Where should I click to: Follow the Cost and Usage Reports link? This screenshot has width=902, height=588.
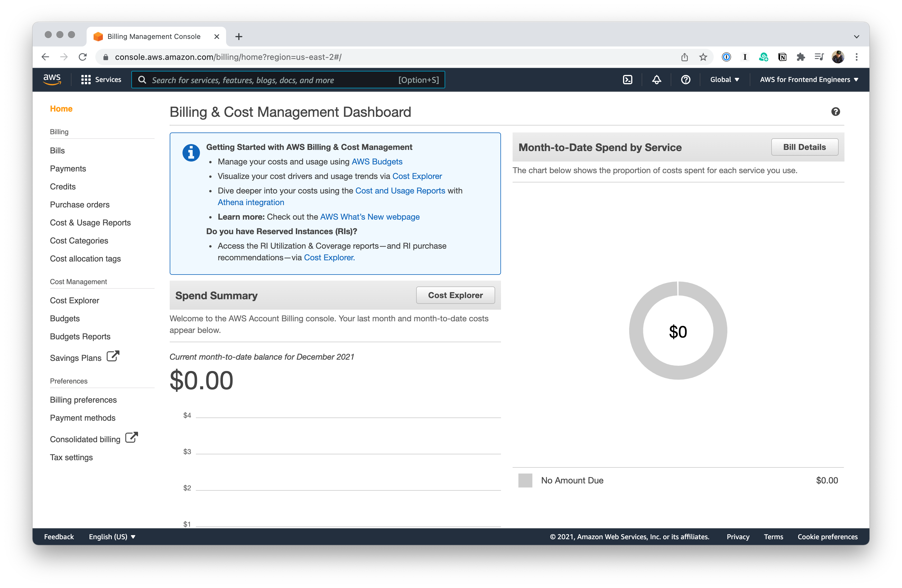pos(400,191)
